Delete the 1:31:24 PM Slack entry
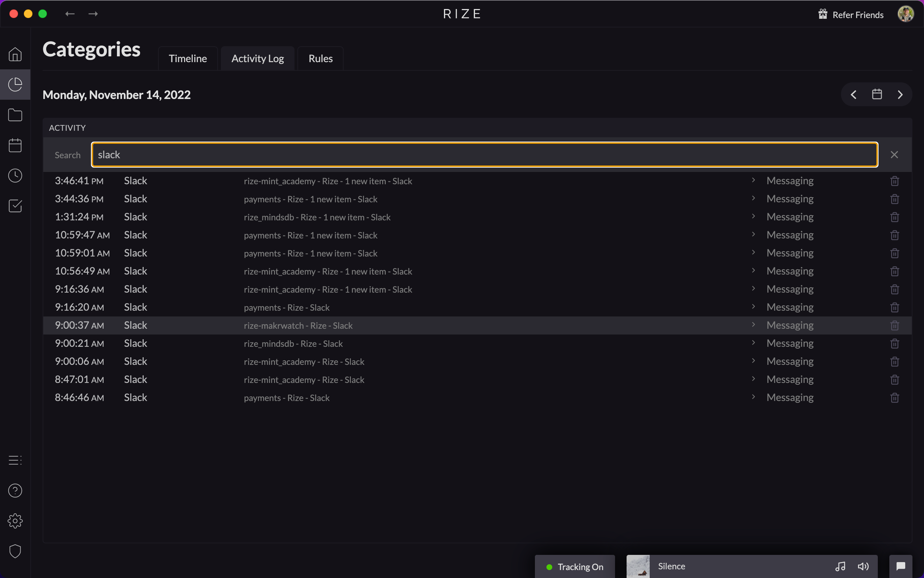This screenshot has width=924, height=578. (x=895, y=217)
